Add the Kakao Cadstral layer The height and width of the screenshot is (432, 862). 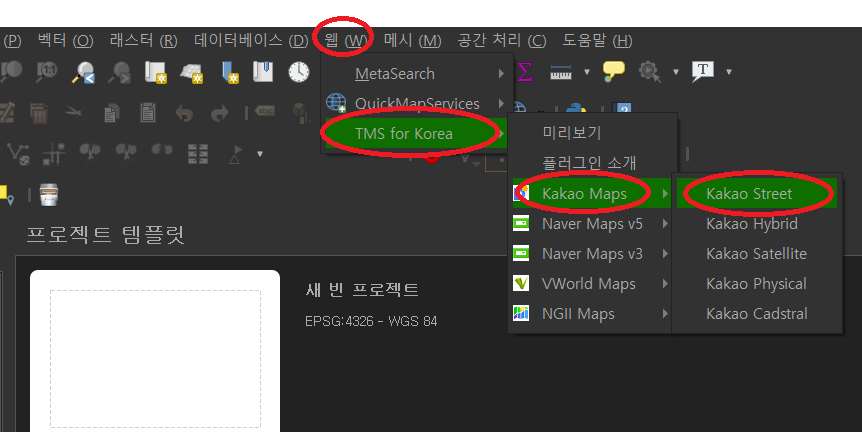click(x=757, y=313)
